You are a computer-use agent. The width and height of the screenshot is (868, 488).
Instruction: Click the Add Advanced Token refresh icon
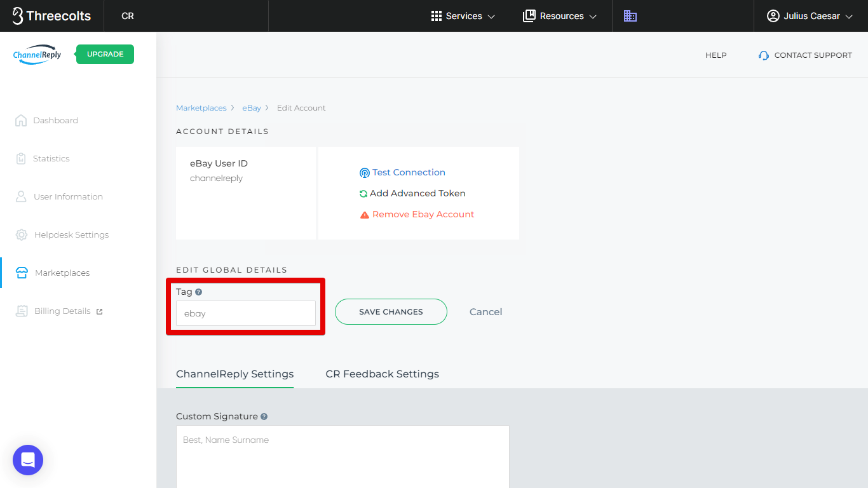click(363, 193)
